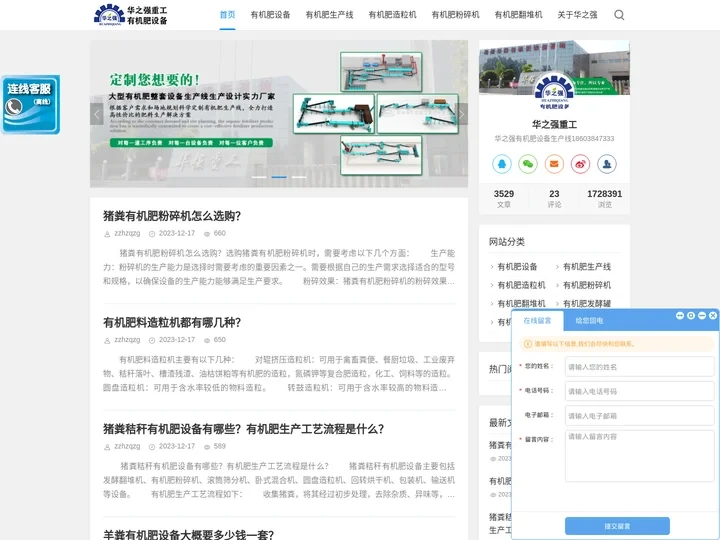The width and height of the screenshot is (720, 540).
Task: Close the online message widget
Action: pyautogui.click(x=713, y=315)
